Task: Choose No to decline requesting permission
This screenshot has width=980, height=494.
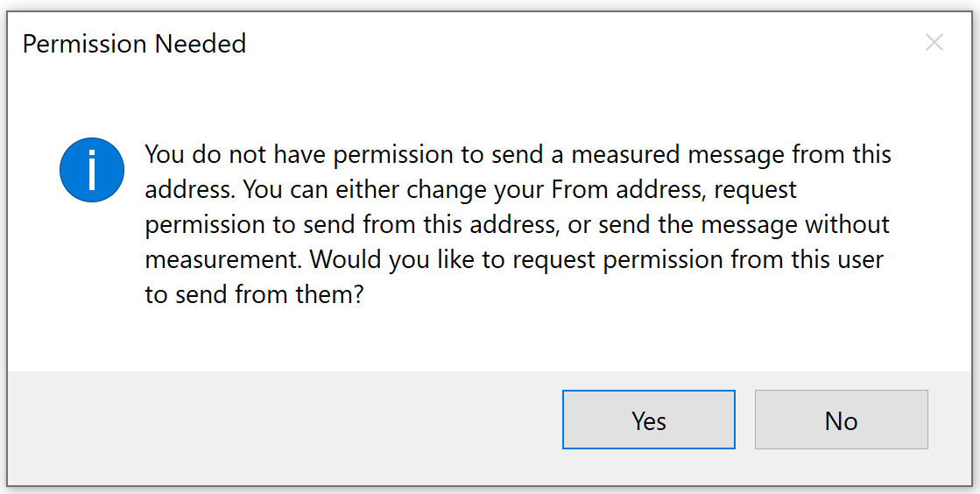Action: 841,420
